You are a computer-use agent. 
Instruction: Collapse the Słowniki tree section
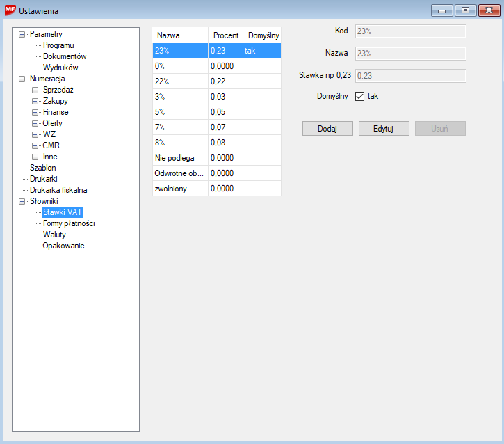(x=22, y=201)
